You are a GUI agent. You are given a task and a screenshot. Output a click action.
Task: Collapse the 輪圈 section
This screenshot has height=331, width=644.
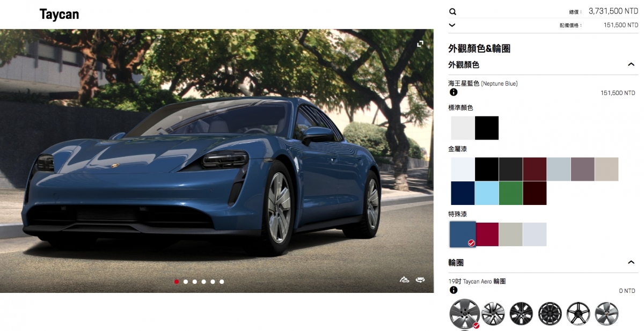click(x=631, y=262)
